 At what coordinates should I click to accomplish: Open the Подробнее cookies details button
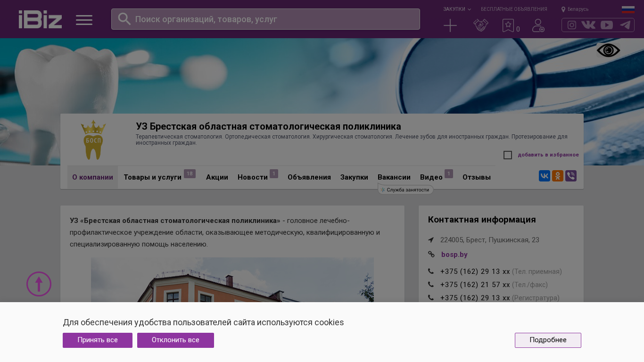click(548, 340)
